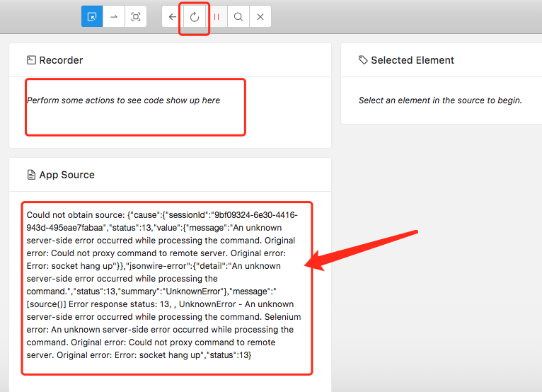Pause recording with red pause button

click(217, 16)
